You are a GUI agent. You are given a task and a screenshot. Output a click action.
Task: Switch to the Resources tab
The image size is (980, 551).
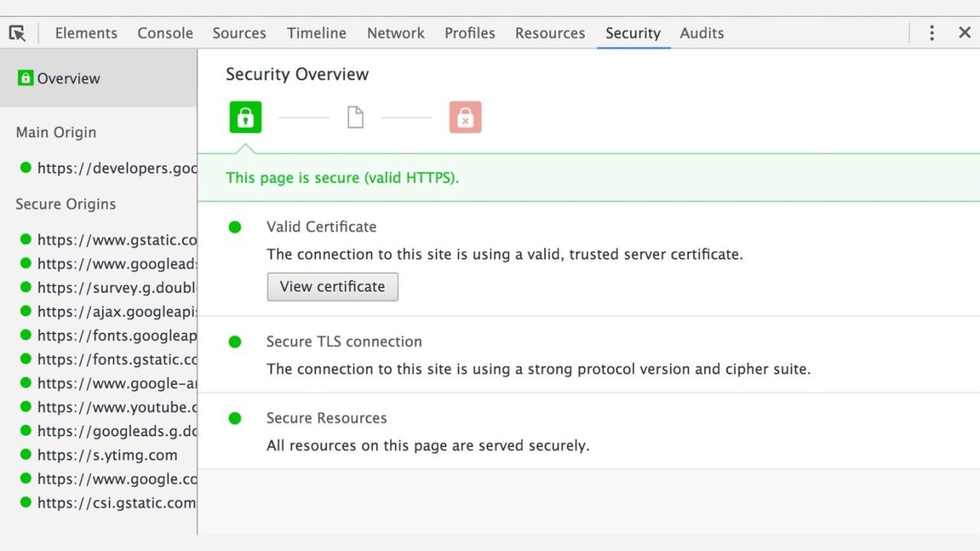click(550, 33)
